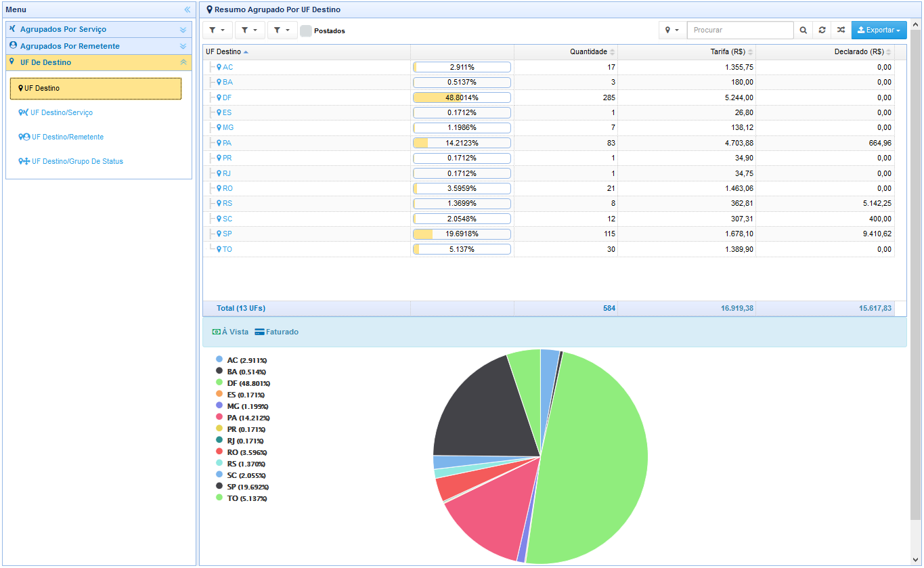Click the BA row pin icon
Viewport: 924px width, 568px height.
[219, 82]
